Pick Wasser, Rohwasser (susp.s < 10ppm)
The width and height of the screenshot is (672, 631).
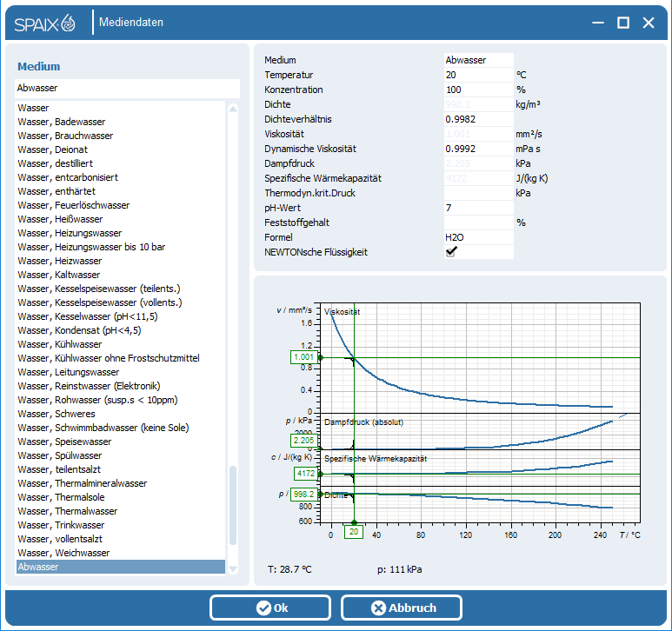click(121, 400)
